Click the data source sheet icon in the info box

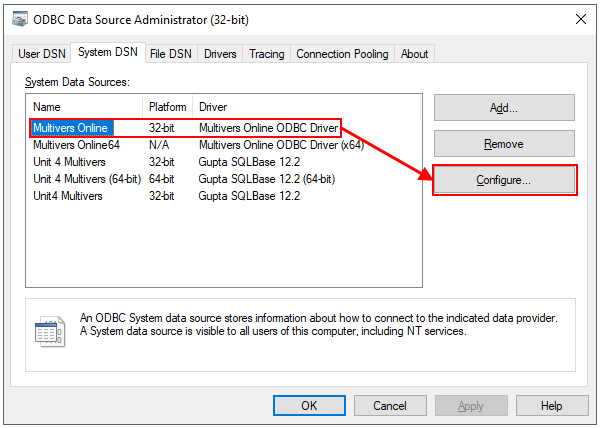(x=50, y=331)
